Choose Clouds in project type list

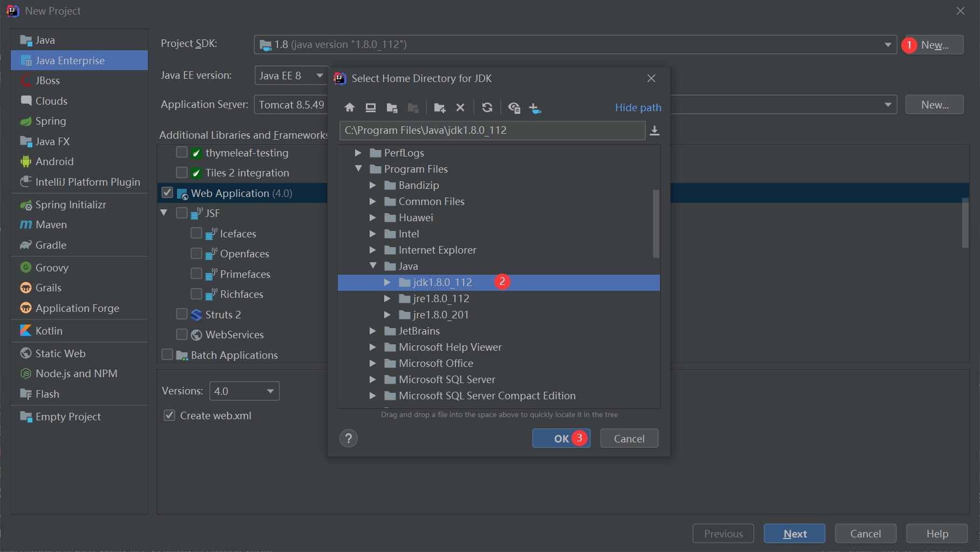51,101
